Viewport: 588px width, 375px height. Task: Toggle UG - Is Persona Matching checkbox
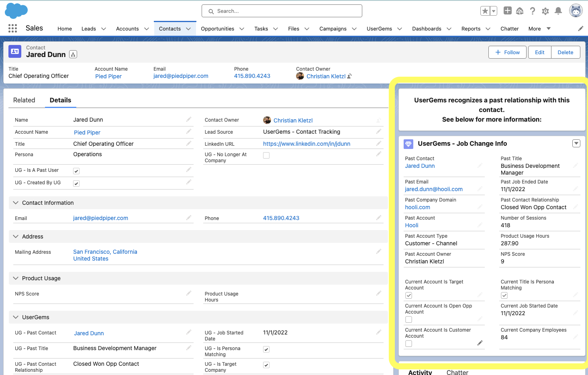pyautogui.click(x=266, y=349)
